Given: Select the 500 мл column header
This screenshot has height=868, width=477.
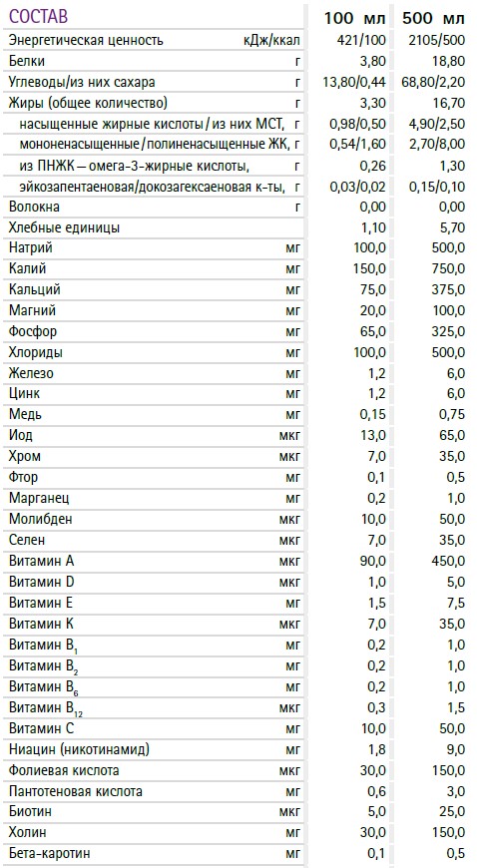Looking at the screenshot, I should (434, 19).
